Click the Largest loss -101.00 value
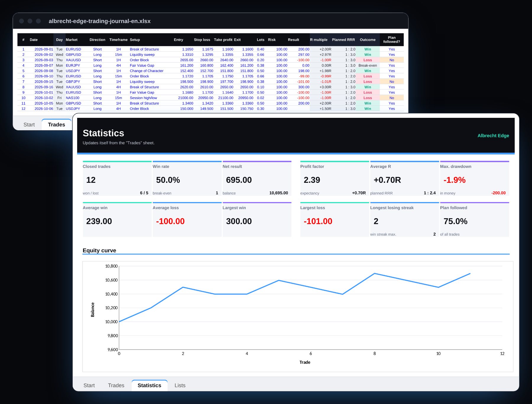 click(318, 221)
